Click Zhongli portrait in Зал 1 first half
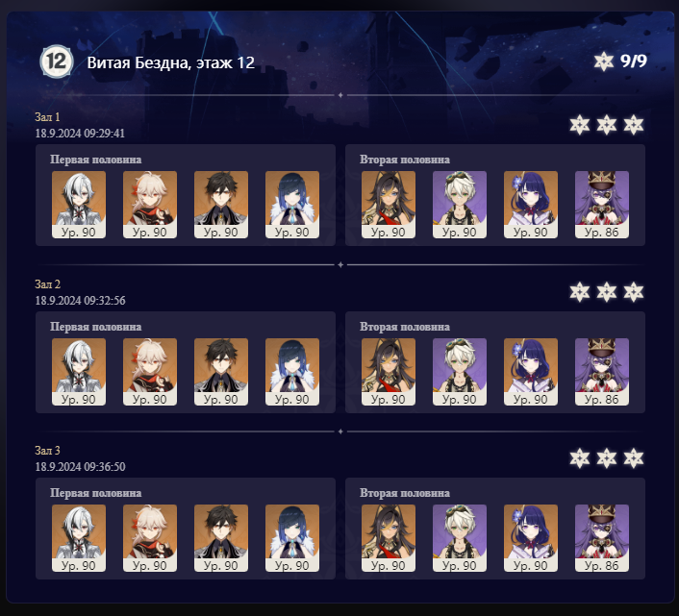Image resolution: width=679 pixels, height=616 pixels. pyautogui.click(x=221, y=205)
